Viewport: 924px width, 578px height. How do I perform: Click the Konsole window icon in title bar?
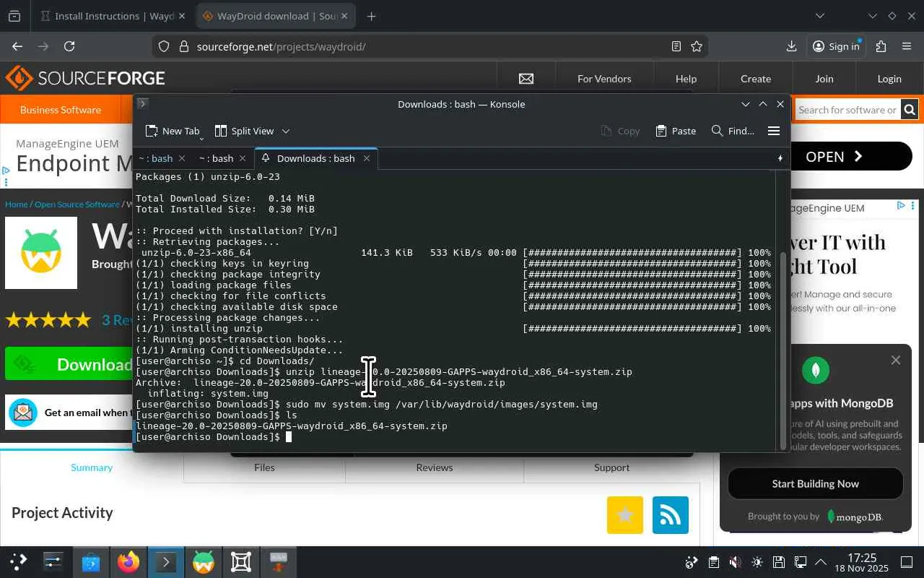tap(142, 104)
